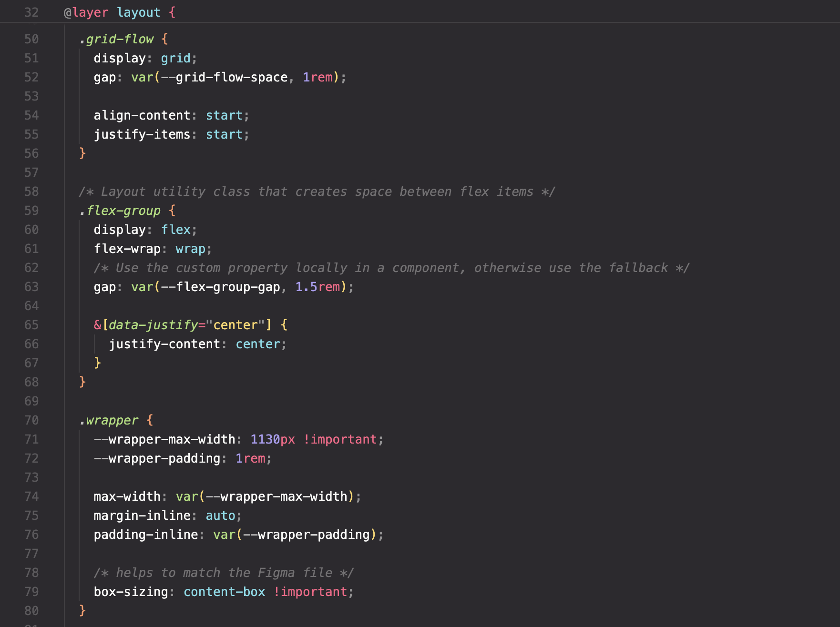Click the sticky "@layer layout" header line
Viewport: 840px width, 627px height.
point(119,12)
